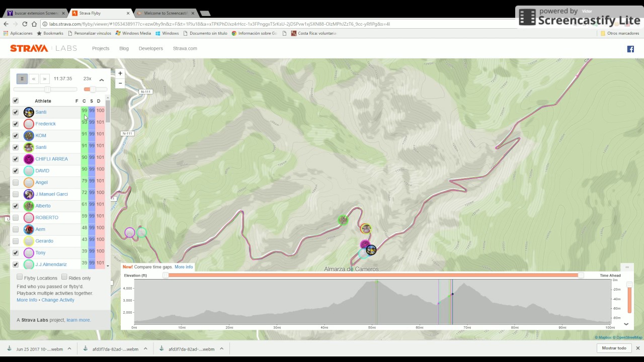
Task: Click the learn more link
Action: click(78, 320)
